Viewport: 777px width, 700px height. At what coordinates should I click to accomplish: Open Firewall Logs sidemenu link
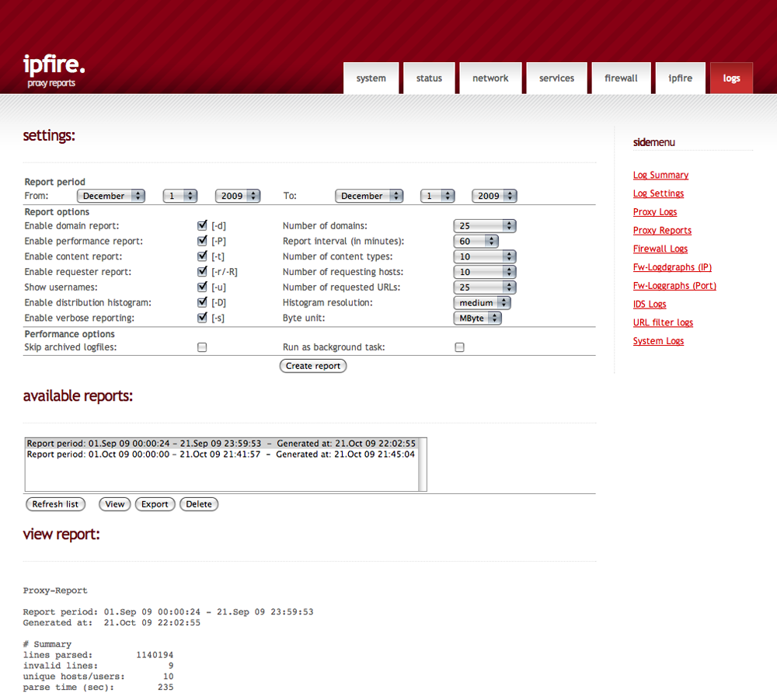point(660,249)
